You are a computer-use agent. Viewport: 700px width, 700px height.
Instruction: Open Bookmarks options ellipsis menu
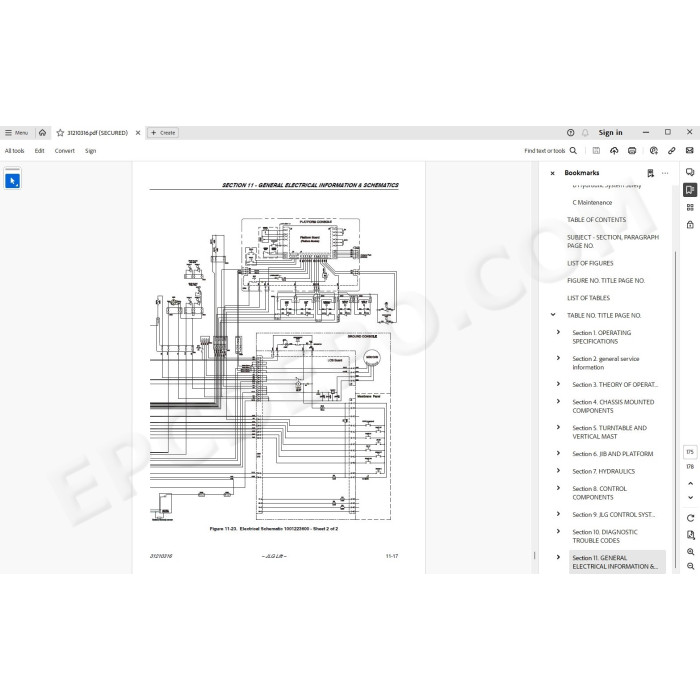point(665,173)
